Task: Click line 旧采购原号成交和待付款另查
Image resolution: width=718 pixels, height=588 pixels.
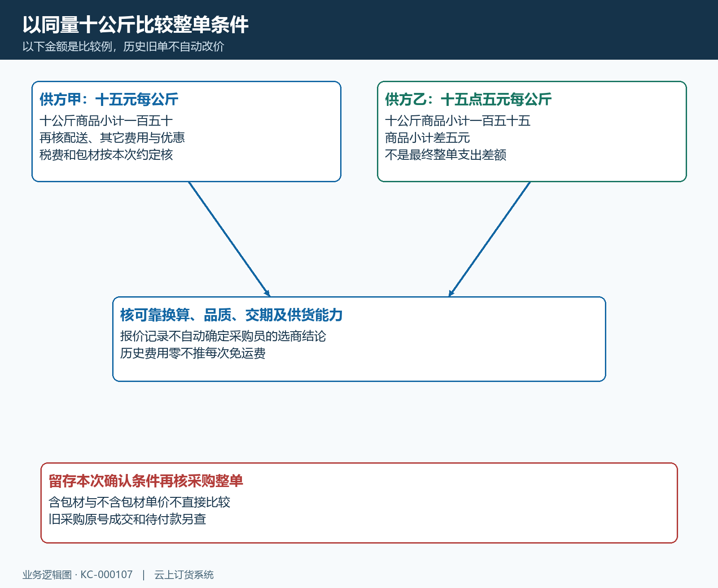Action: [x=127, y=519]
